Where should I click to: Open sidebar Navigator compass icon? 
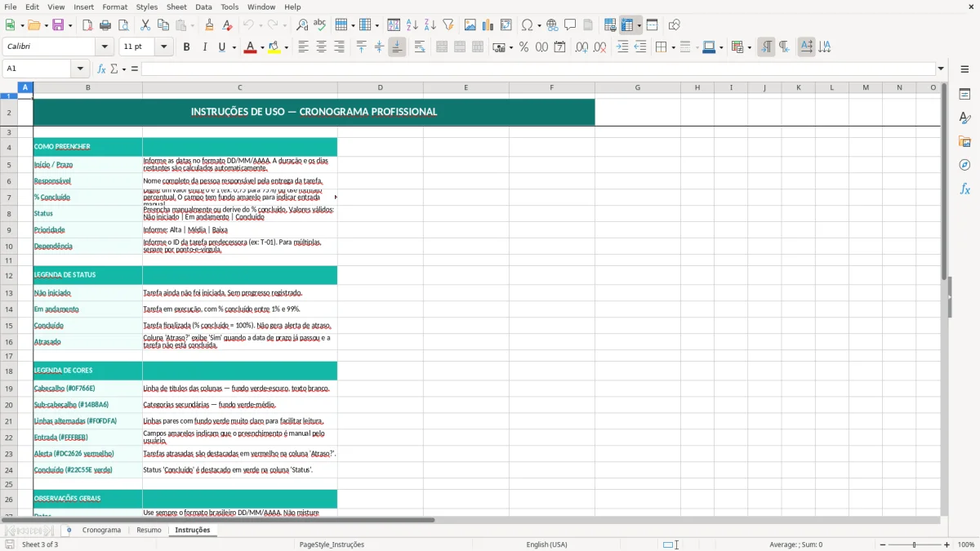[964, 165]
